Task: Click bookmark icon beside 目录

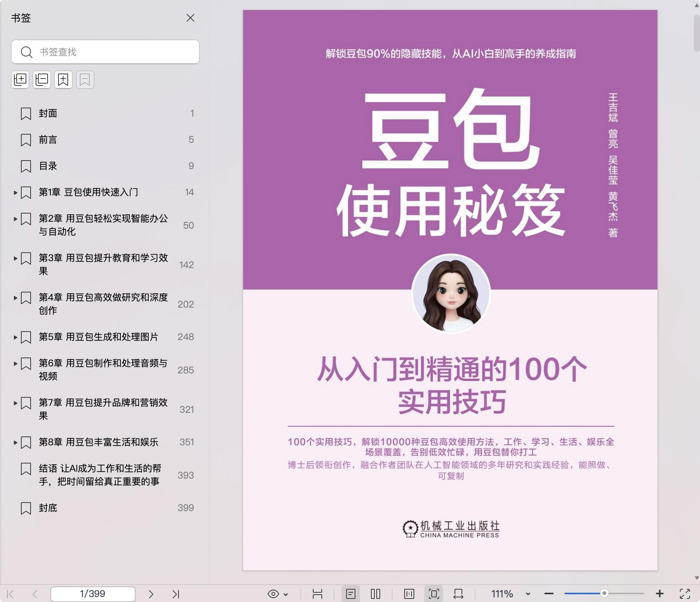Action: pyautogui.click(x=26, y=166)
